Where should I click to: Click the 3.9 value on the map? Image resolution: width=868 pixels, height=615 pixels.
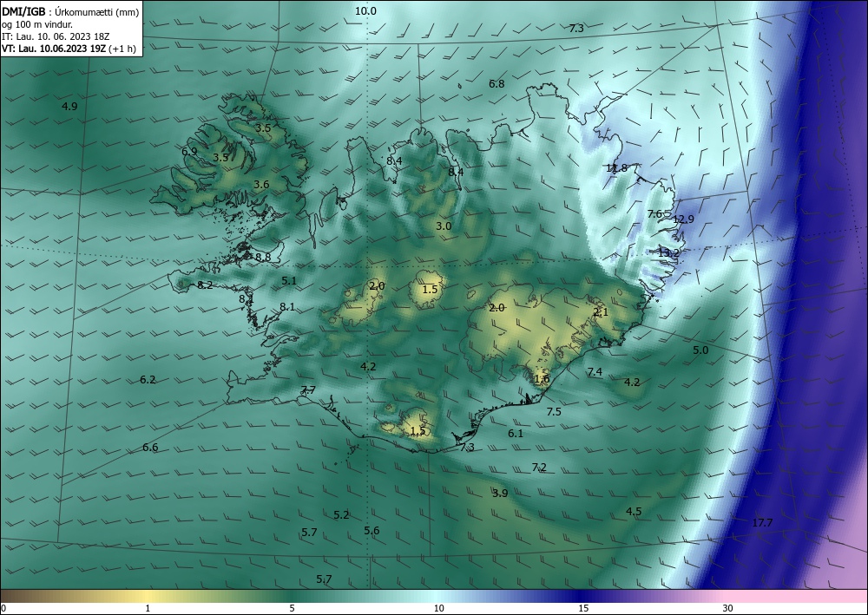[500, 494]
